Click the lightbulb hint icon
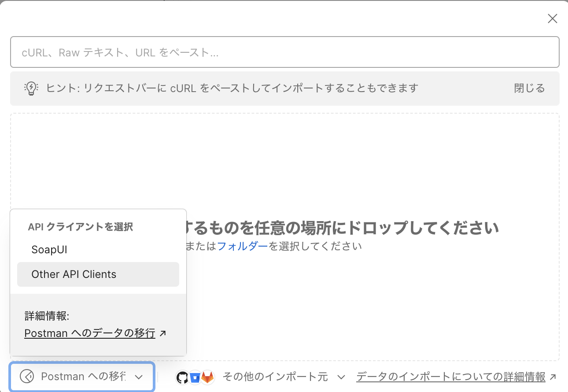Viewport: 568px width, 392px height. pos(31,88)
